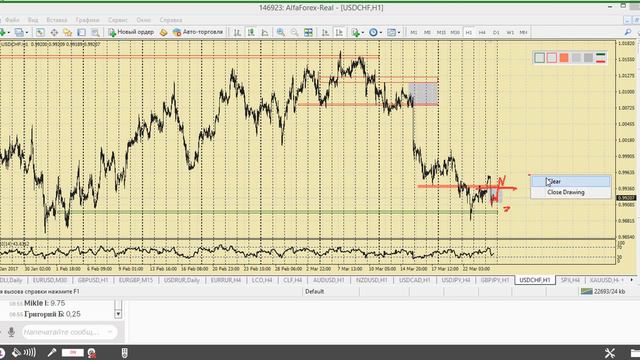Open the Графики menu
This screenshot has width=640, height=360.
click(x=87, y=20)
